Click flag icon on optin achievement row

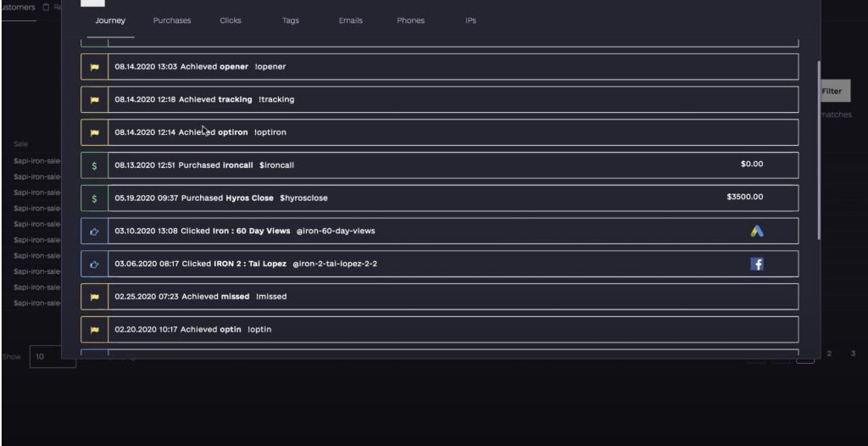pos(94,329)
